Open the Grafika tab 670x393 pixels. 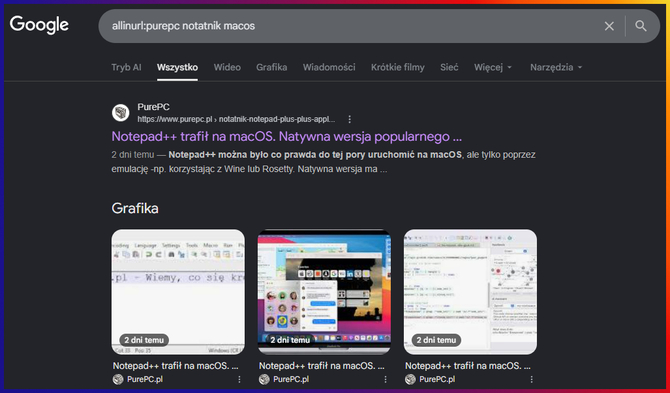[272, 67]
